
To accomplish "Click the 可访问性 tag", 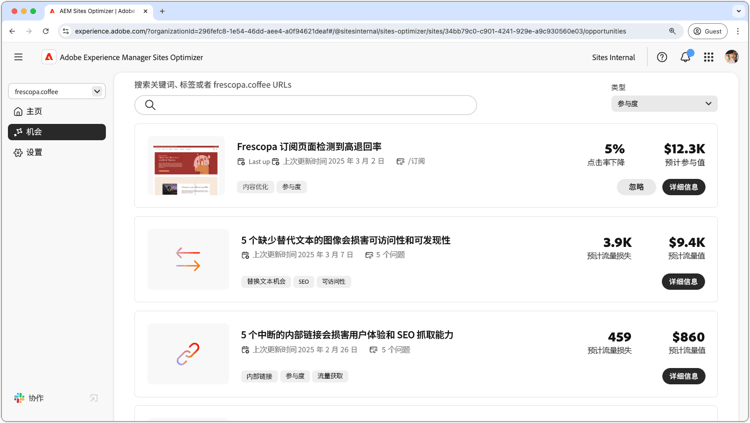I will (x=333, y=281).
